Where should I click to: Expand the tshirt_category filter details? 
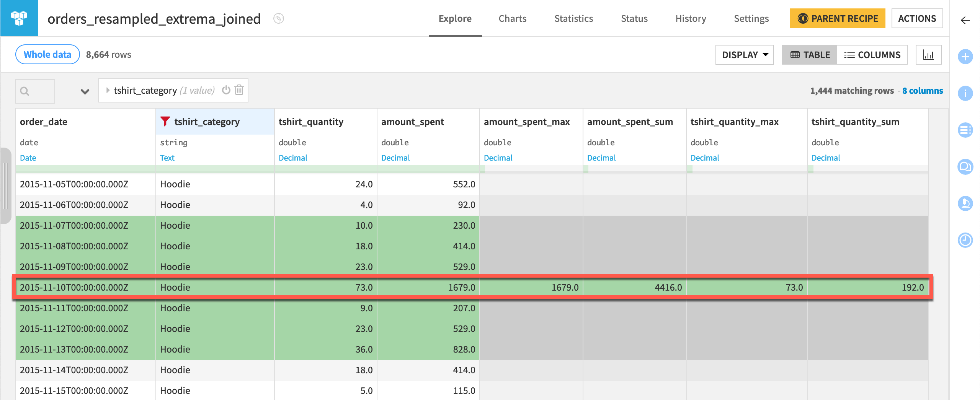[x=108, y=90]
